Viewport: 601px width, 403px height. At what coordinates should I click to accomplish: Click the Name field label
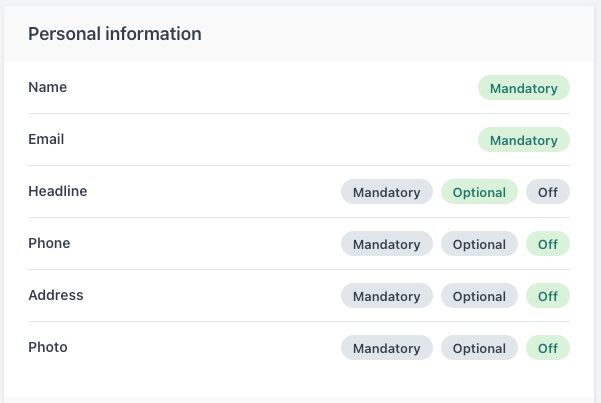coord(48,87)
